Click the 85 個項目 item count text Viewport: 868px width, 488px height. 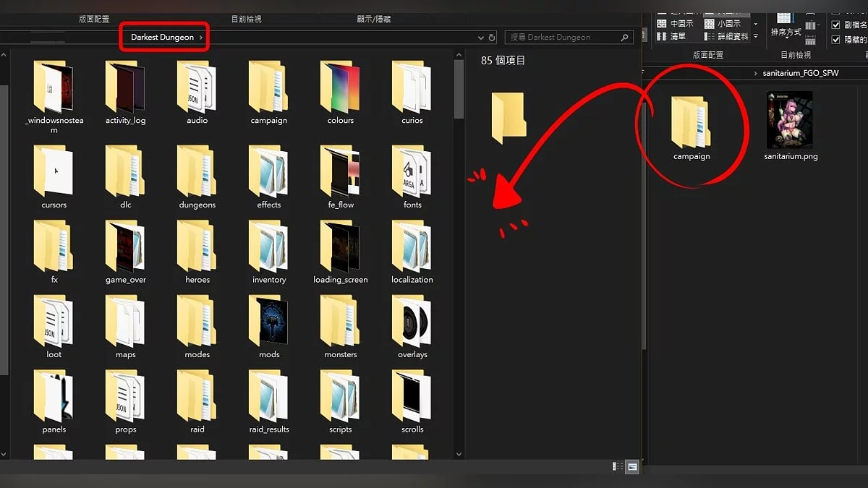[x=503, y=61]
